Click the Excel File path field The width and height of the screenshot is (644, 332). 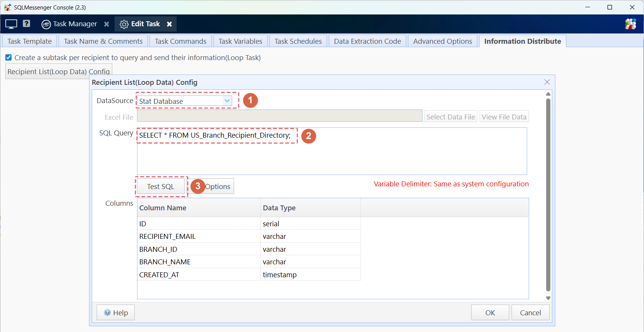[x=280, y=116]
